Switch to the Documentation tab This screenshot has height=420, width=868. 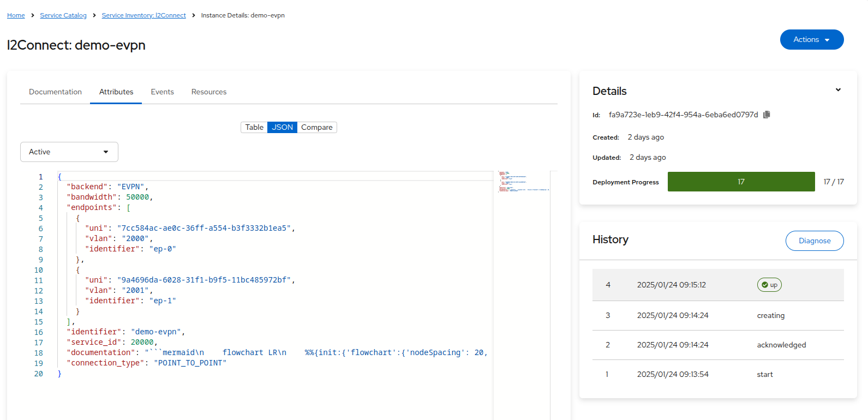pyautogui.click(x=55, y=92)
